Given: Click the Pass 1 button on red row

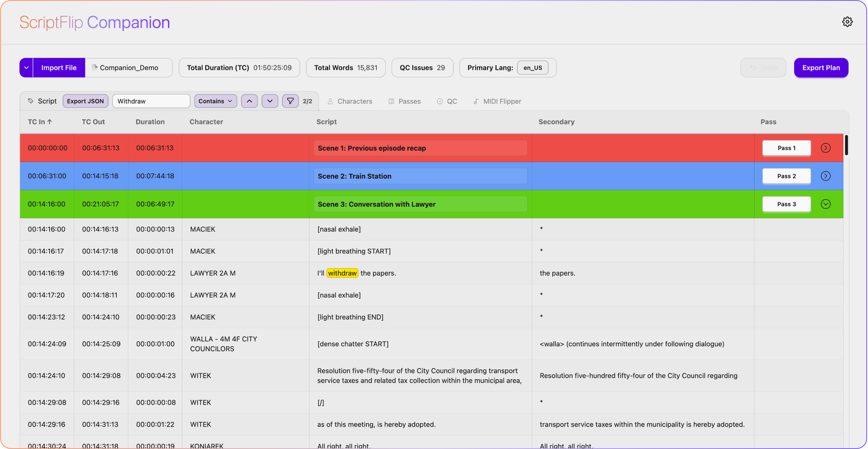Looking at the screenshot, I should [x=786, y=148].
